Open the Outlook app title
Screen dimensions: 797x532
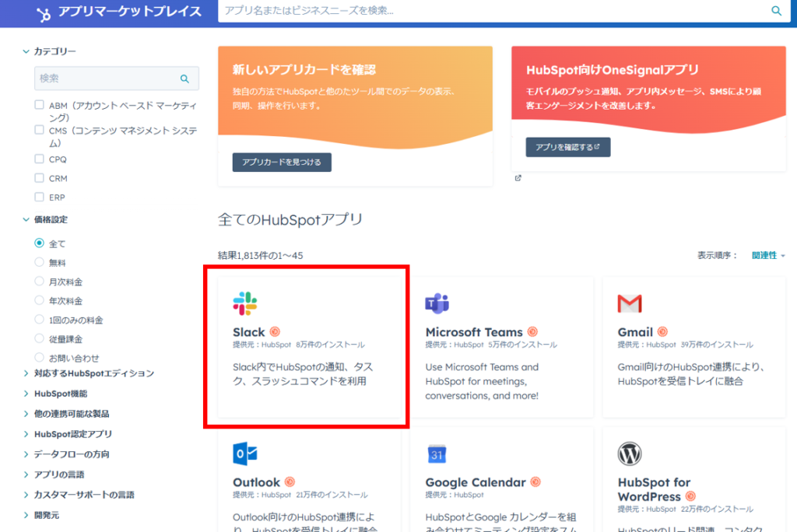click(x=256, y=482)
